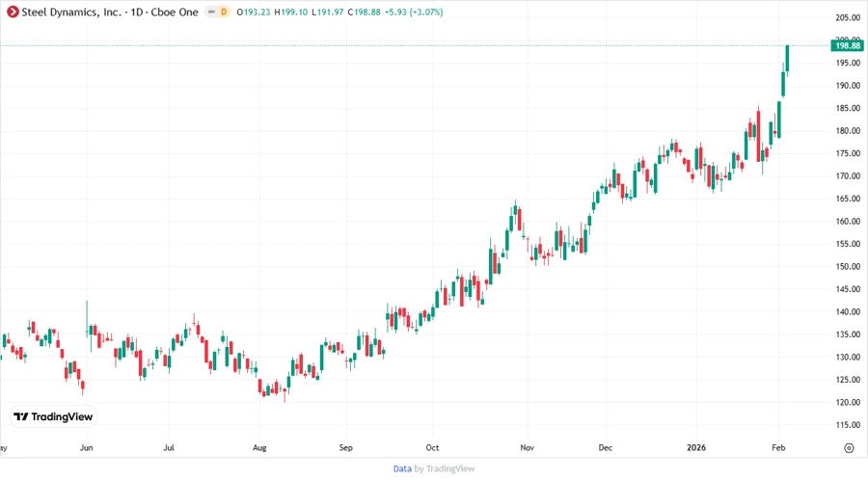Click the 2026 label on time axis
This screenshot has height=480, width=868.
coord(696,447)
